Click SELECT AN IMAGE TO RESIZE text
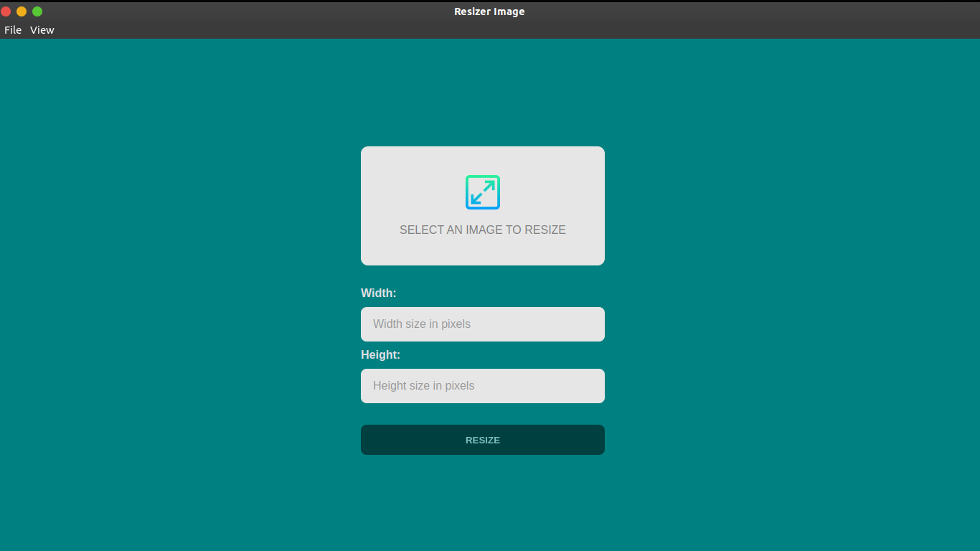This screenshot has height=551, width=980. click(482, 230)
